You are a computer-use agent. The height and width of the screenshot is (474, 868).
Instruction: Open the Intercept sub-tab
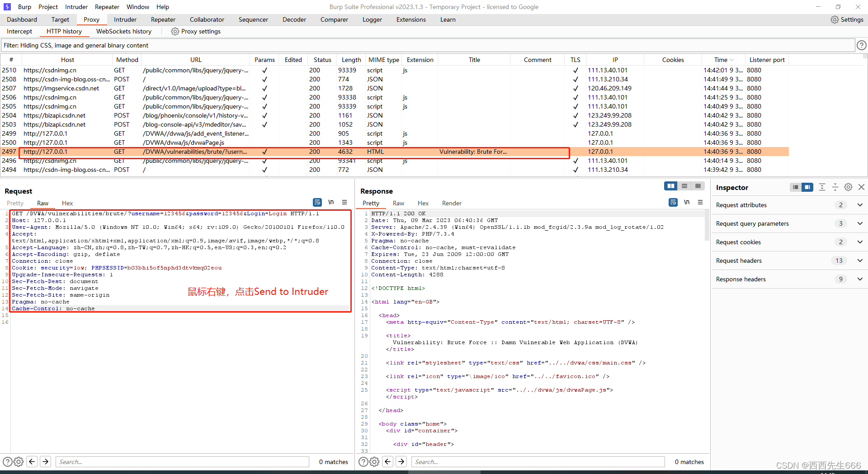(x=19, y=31)
